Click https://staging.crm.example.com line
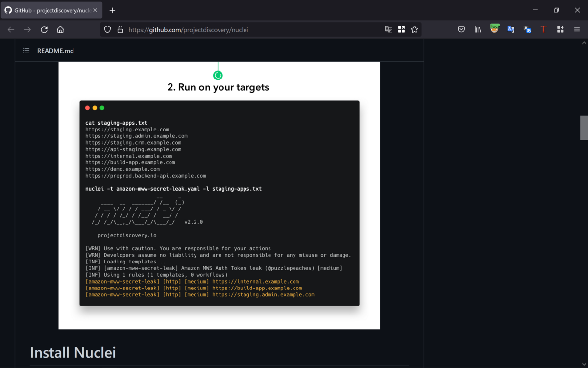The width and height of the screenshot is (588, 368). (133, 143)
